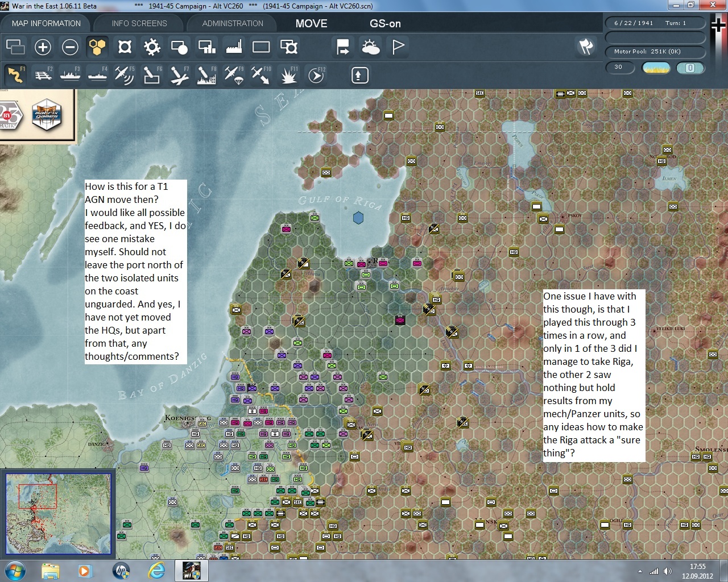728x582 pixels.
Task: Click the volume icon in system tray
Action: (x=668, y=571)
